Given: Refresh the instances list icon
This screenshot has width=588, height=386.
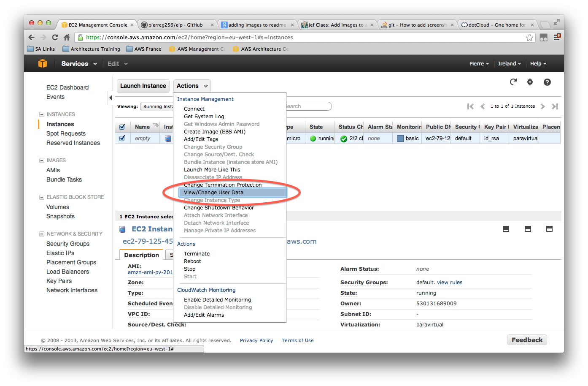Looking at the screenshot, I should point(513,82).
